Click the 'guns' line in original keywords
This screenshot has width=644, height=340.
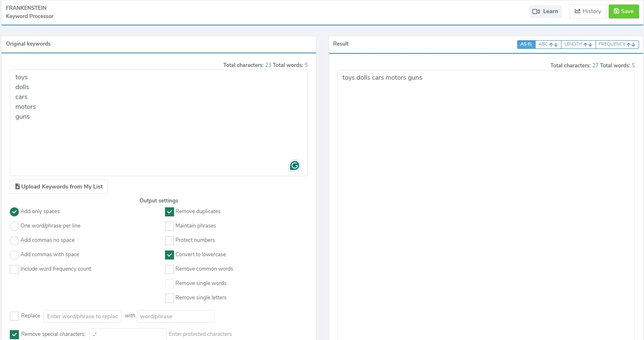coord(23,117)
